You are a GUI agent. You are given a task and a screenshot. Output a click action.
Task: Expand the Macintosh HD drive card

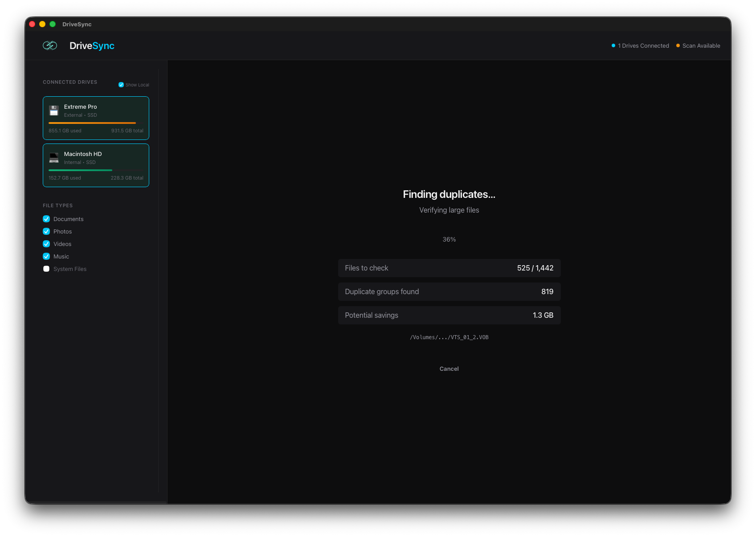pos(96,165)
